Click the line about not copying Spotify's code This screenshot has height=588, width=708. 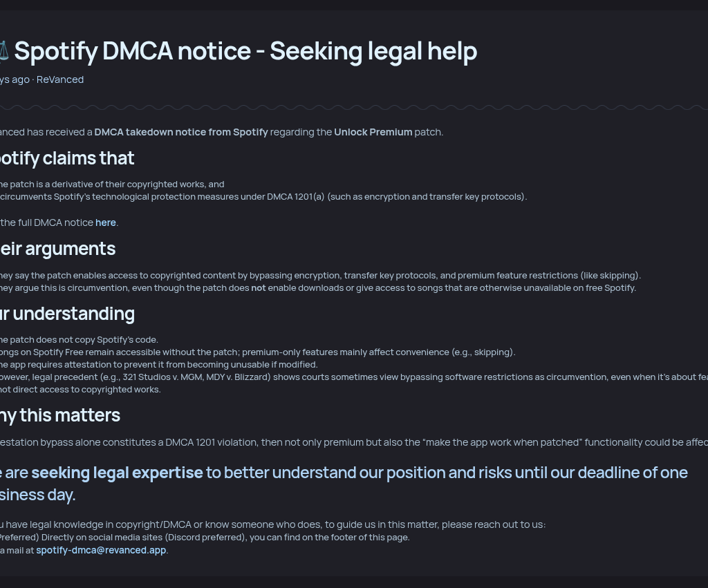[x=80, y=340]
